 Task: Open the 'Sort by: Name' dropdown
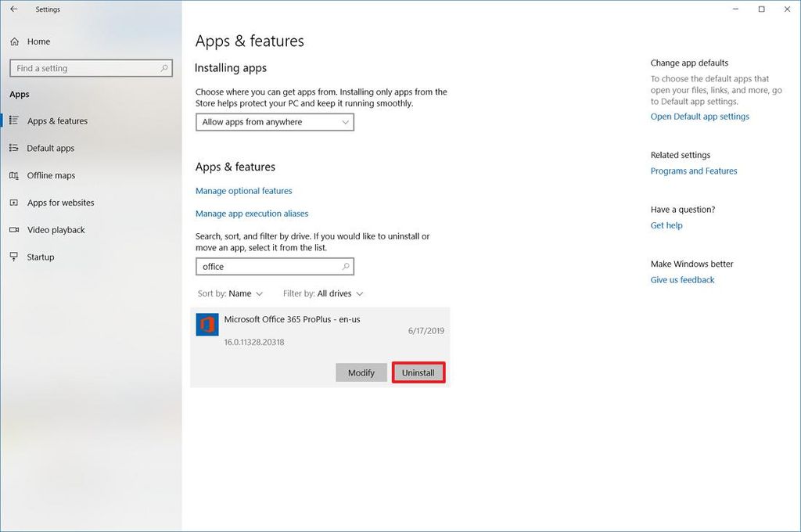230,293
